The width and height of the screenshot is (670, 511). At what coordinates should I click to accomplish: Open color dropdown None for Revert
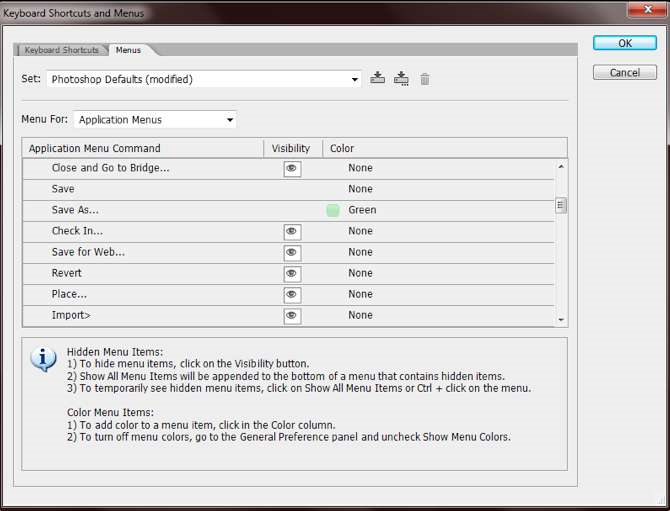(x=360, y=273)
